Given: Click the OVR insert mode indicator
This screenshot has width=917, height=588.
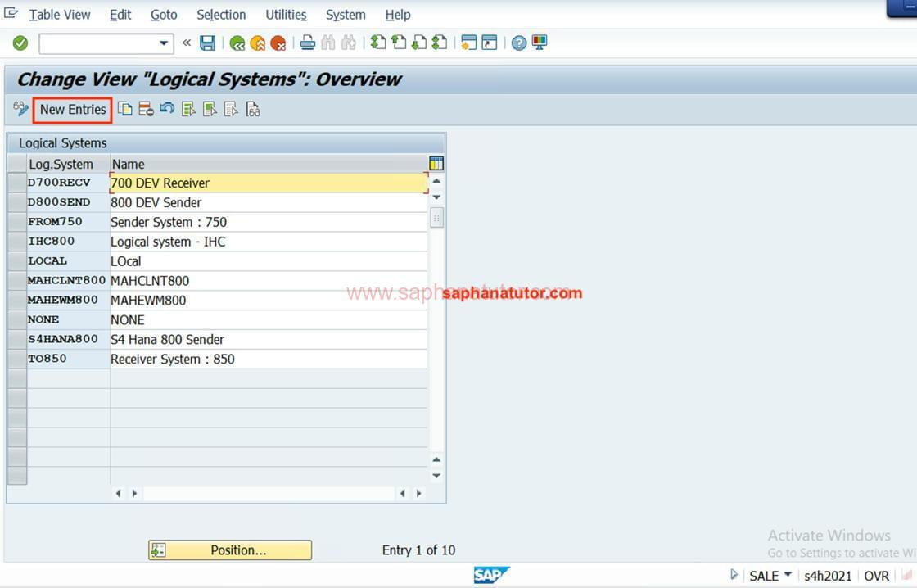Looking at the screenshot, I should [x=876, y=576].
